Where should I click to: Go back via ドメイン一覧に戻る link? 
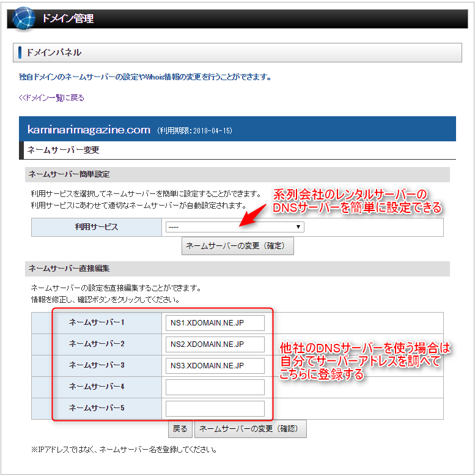(x=51, y=97)
